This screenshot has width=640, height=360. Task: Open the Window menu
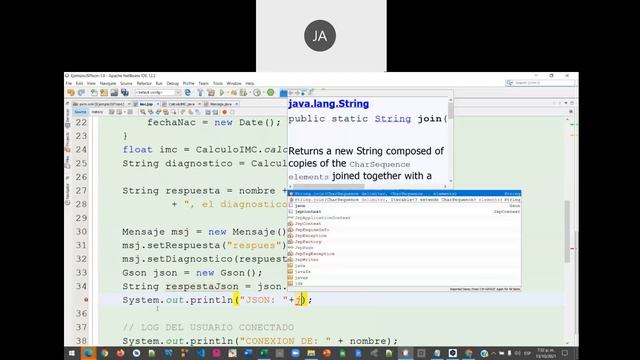[234, 83]
